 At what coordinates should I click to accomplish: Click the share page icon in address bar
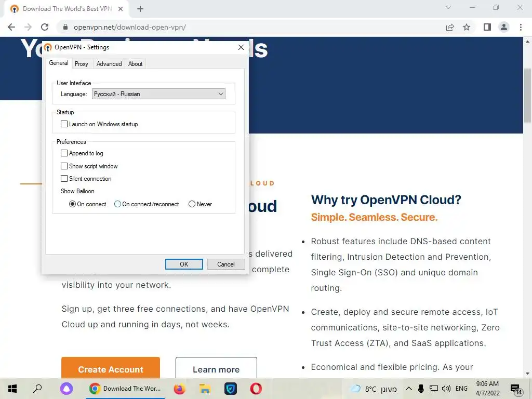450,27
